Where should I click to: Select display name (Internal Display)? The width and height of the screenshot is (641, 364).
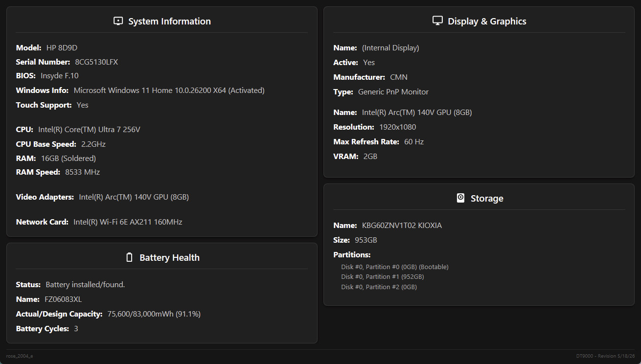click(x=390, y=48)
